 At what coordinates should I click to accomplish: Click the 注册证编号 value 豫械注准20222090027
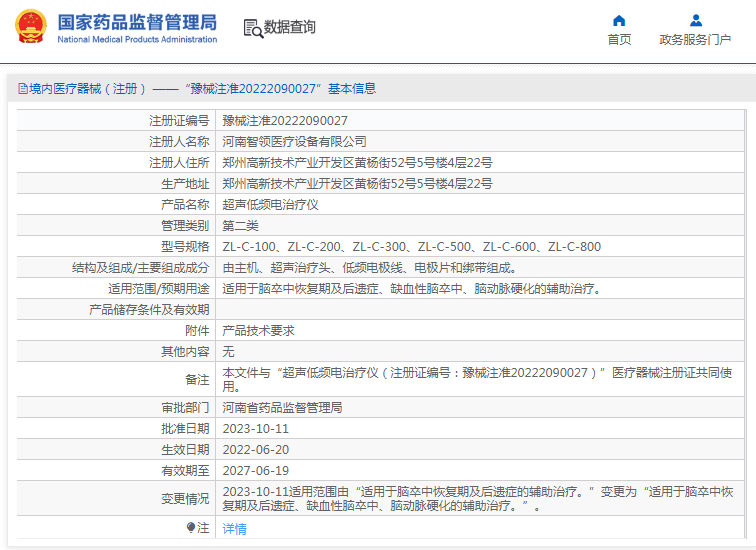tap(285, 121)
